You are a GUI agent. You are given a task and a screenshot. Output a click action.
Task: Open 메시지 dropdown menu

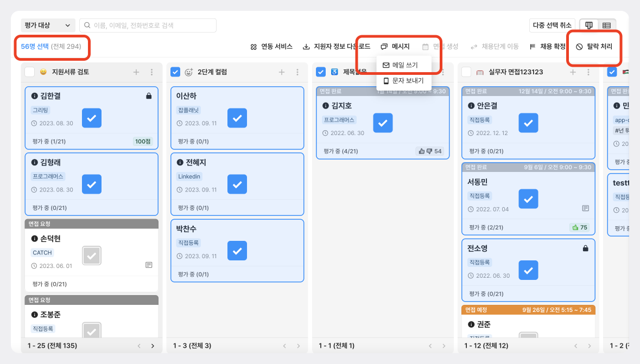(395, 47)
